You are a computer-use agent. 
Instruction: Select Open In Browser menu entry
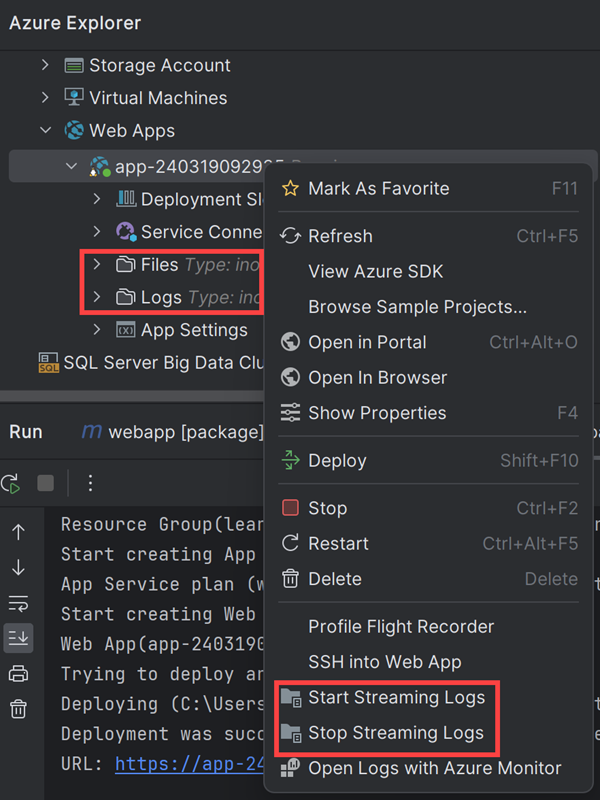(x=429, y=378)
